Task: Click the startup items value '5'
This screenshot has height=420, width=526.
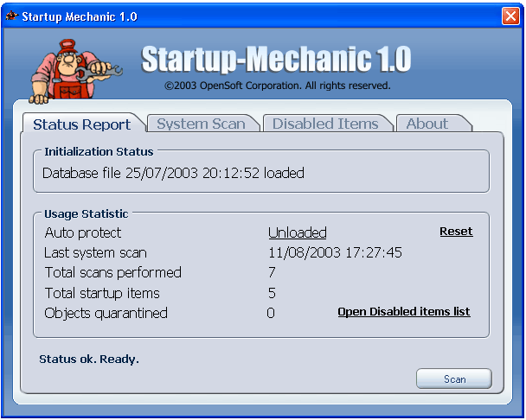Action: click(x=272, y=293)
